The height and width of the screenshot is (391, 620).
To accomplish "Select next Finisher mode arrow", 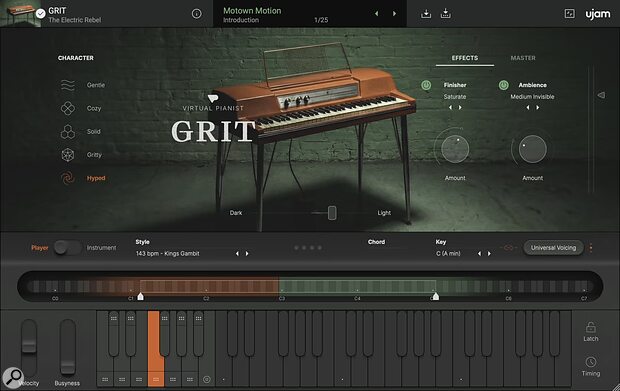I will 460,108.
